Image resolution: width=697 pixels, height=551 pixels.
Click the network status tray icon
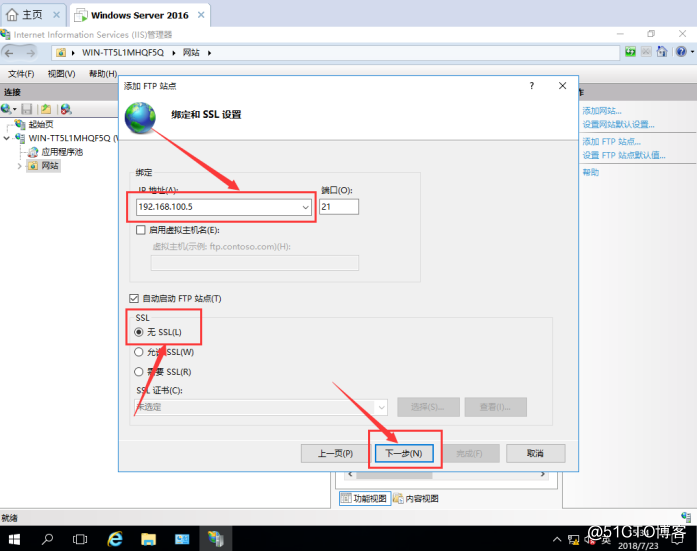tap(573, 540)
